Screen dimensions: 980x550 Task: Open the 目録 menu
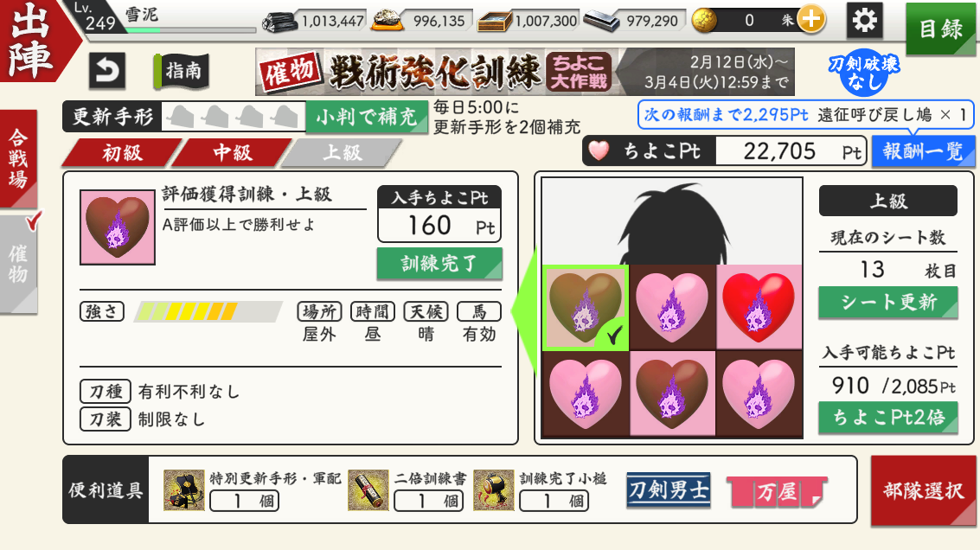(x=941, y=29)
